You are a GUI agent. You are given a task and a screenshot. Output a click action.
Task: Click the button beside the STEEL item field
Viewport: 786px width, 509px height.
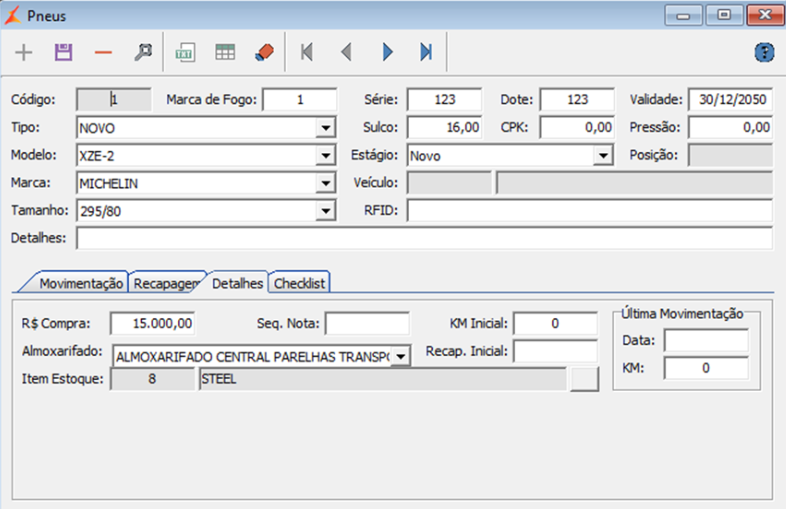[x=583, y=379]
